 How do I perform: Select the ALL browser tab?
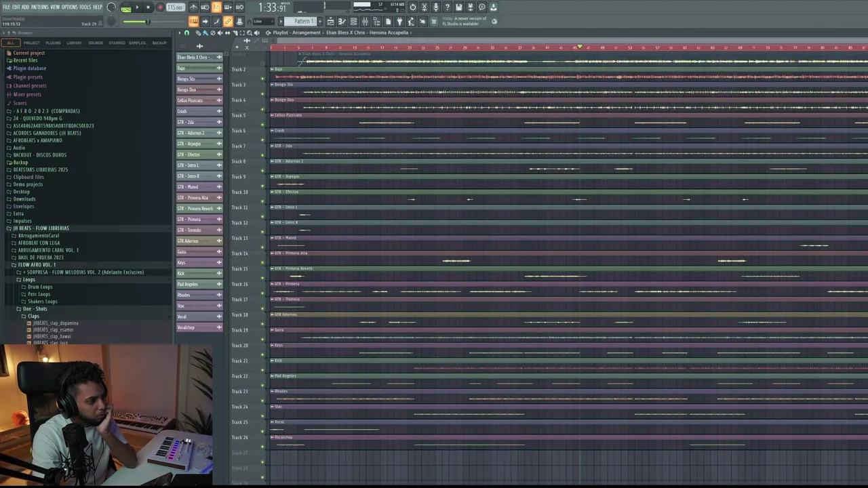point(11,43)
